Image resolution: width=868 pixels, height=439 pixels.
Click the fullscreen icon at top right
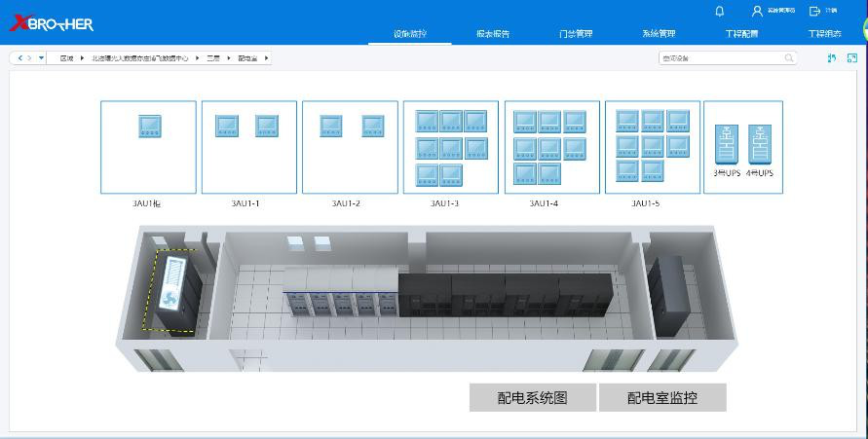click(852, 58)
